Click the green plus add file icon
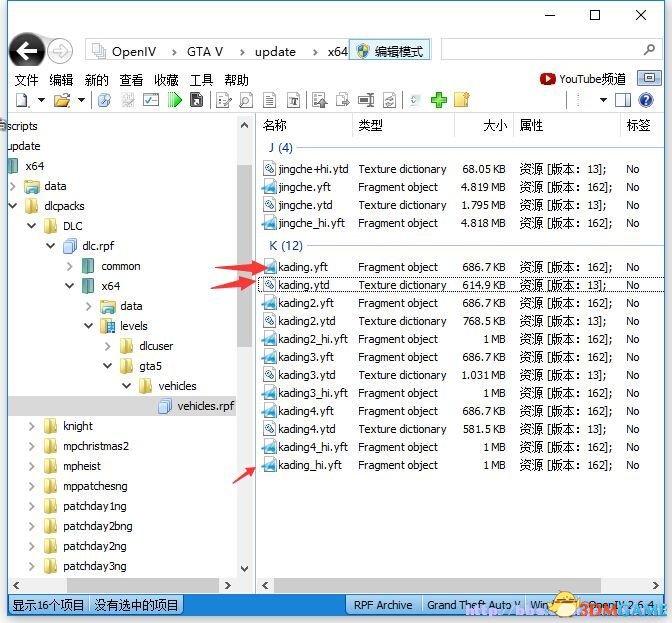 pyautogui.click(x=438, y=100)
